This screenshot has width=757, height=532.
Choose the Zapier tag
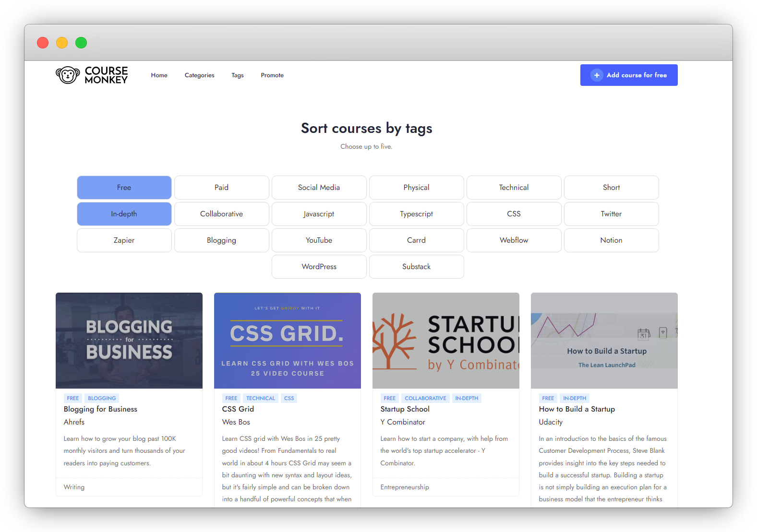pos(124,240)
